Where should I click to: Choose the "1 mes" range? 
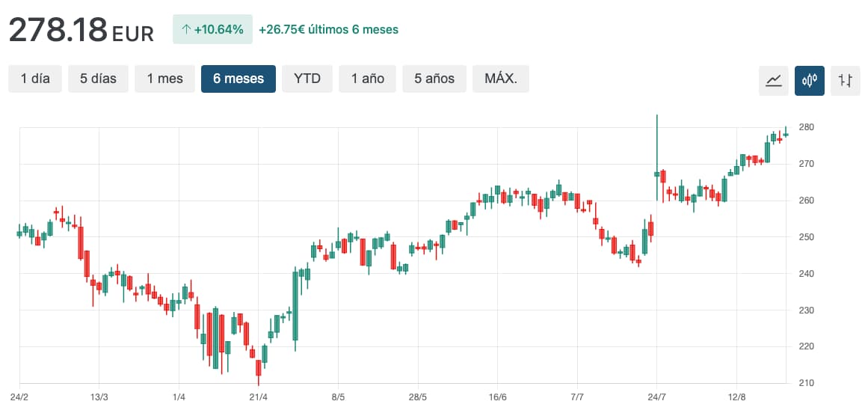pyautogui.click(x=164, y=79)
